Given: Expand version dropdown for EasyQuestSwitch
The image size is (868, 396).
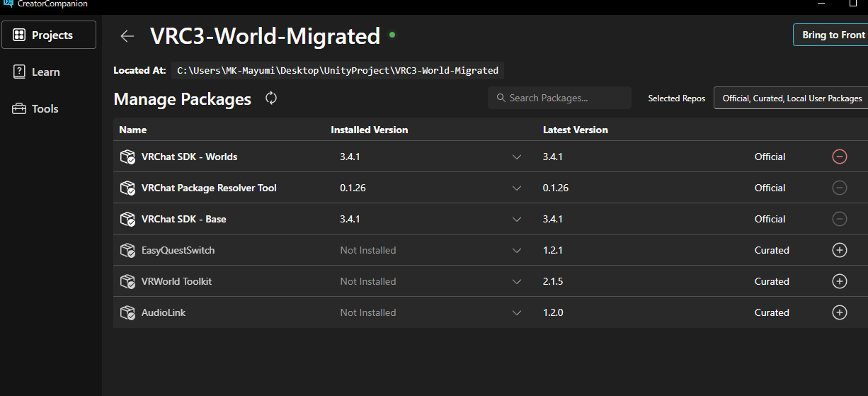Looking at the screenshot, I should pos(517,250).
